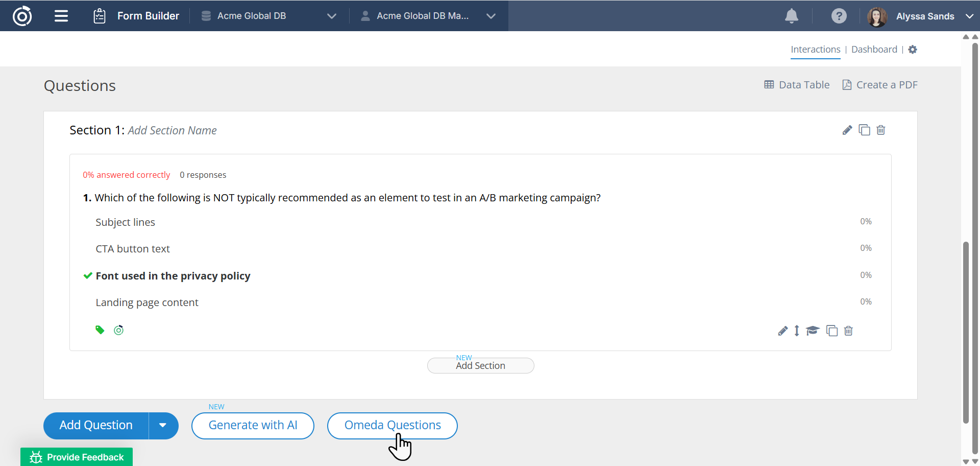Image resolution: width=980 pixels, height=466 pixels.
Task: Click the Generate with AI button
Action: (253, 426)
